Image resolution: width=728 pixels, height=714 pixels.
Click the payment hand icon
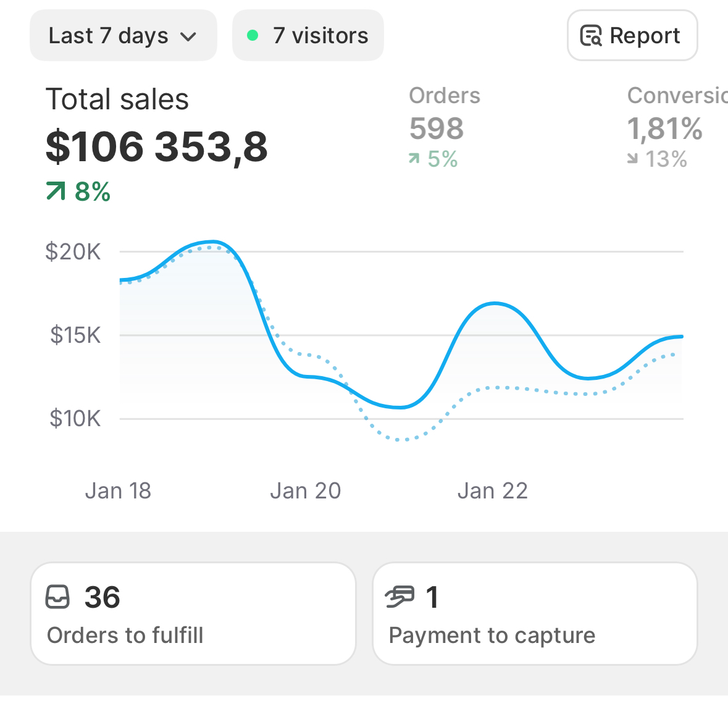(x=400, y=597)
